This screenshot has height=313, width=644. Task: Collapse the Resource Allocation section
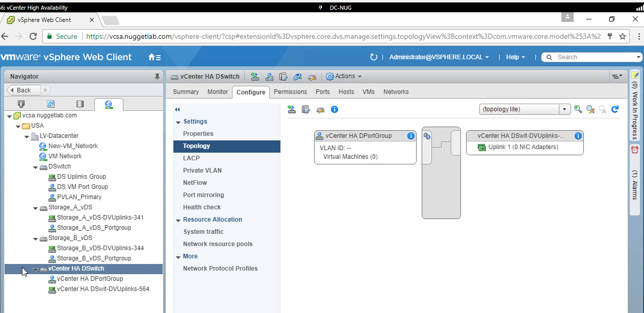pos(178,220)
